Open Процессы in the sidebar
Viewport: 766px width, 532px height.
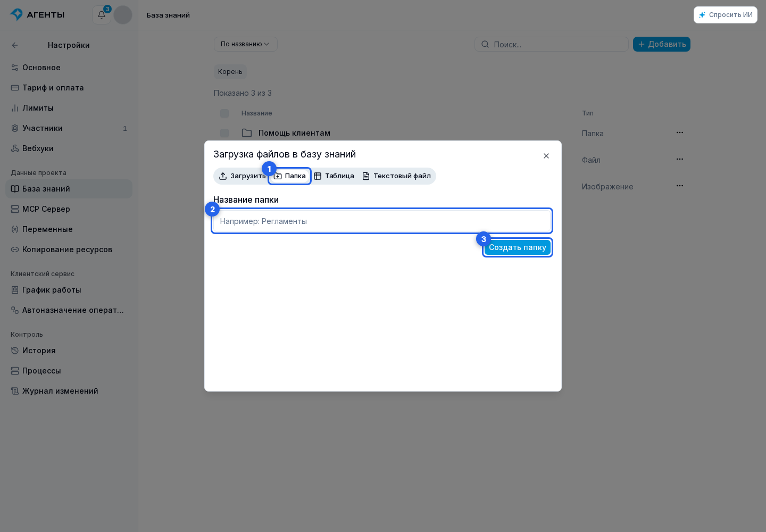pyautogui.click(x=69, y=371)
